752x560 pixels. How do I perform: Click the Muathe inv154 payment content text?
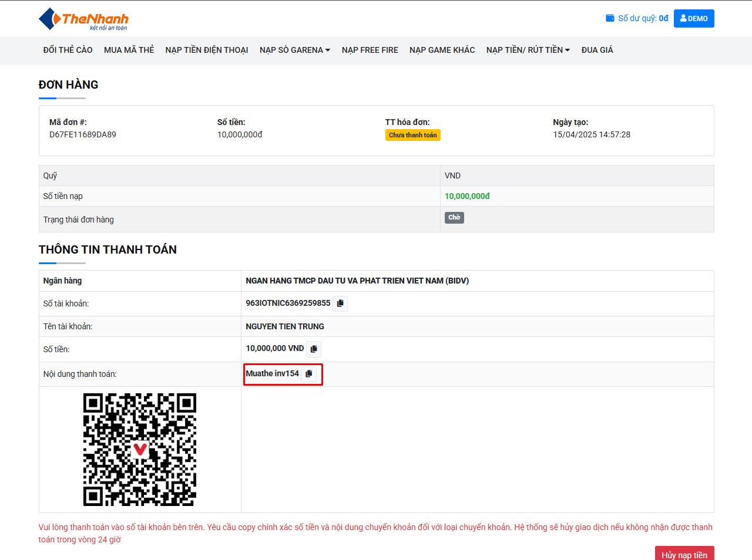click(x=272, y=373)
